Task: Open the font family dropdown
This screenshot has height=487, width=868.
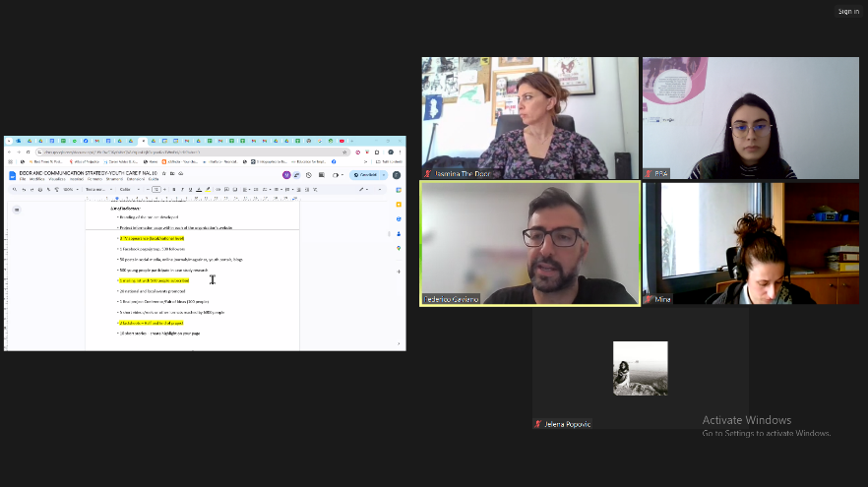Action: pyautogui.click(x=128, y=189)
